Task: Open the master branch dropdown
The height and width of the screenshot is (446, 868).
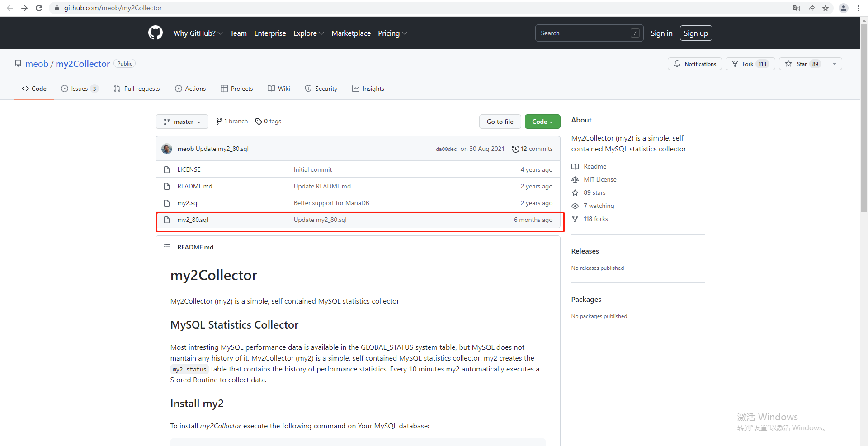Action: pyautogui.click(x=182, y=122)
